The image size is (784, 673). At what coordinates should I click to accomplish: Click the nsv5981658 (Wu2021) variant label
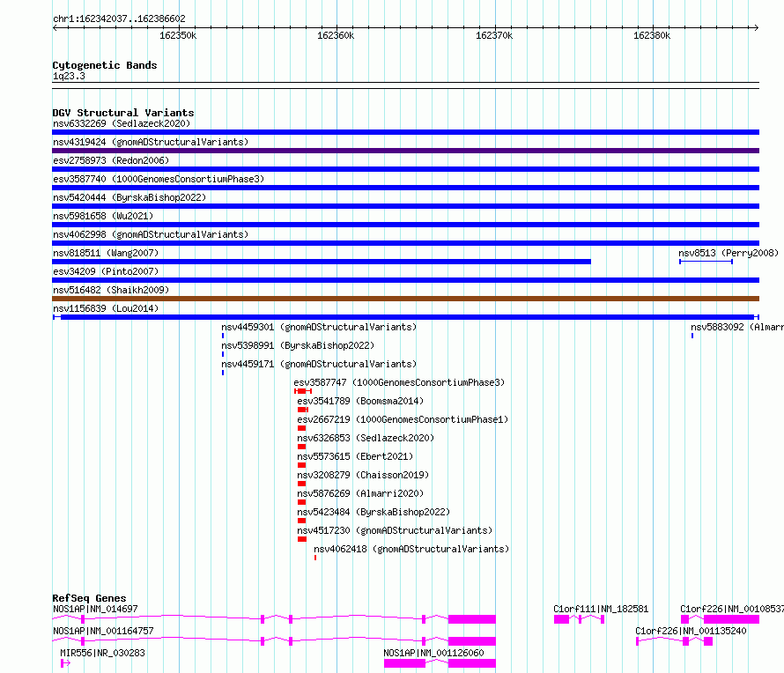tap(103, 216)
